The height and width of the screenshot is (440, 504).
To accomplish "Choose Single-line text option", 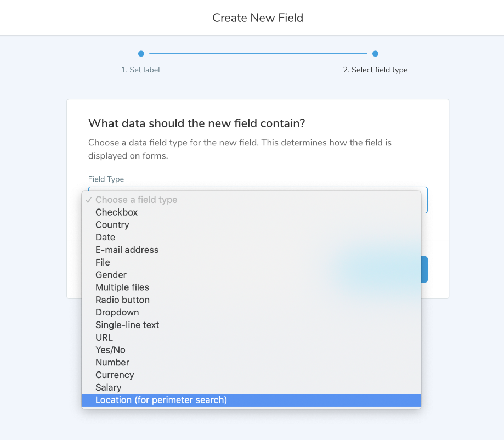I will 127,325.
